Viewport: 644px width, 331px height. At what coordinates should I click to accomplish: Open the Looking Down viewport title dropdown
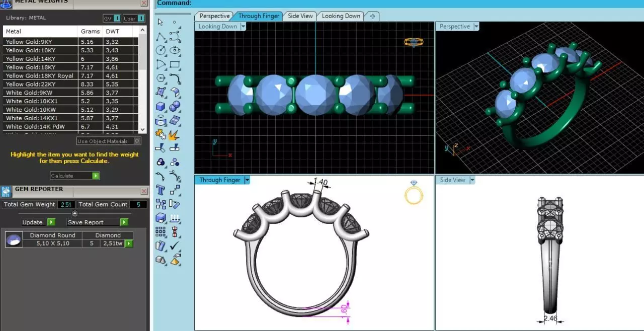click(x=243, y=27)
